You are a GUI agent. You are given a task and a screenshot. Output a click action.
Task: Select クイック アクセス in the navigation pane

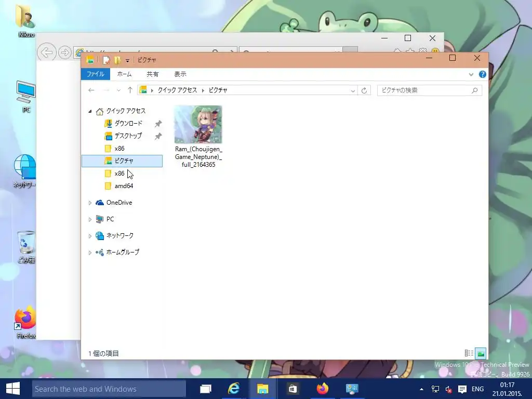(x=126, y=111)
